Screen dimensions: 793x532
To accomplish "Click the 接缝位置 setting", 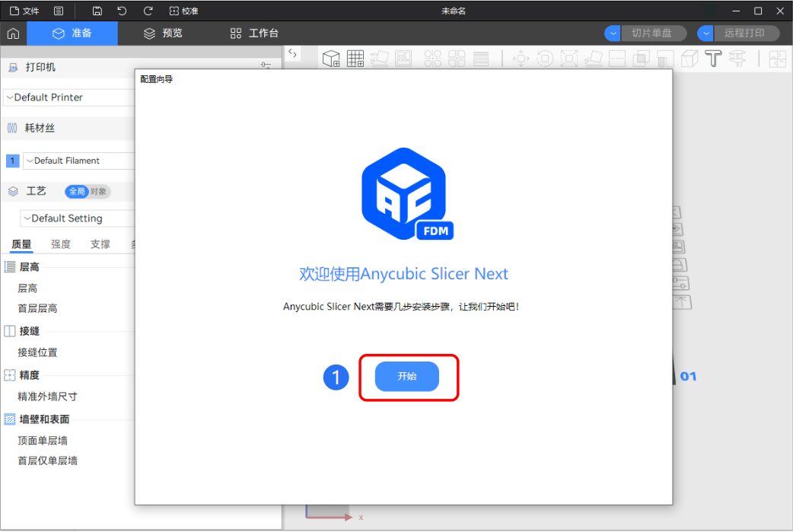I will click(x=37, y=352).
